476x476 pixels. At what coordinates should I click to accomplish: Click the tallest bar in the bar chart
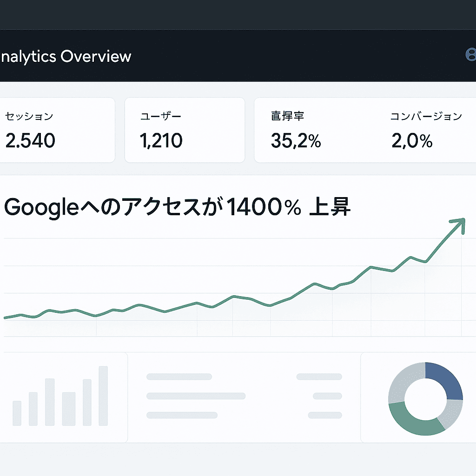coord(103,396)
